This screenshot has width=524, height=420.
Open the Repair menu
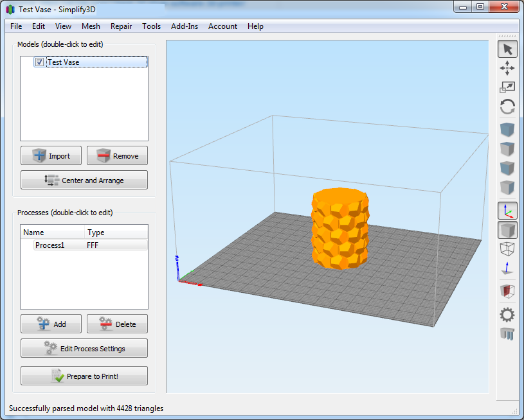[122, 26]
